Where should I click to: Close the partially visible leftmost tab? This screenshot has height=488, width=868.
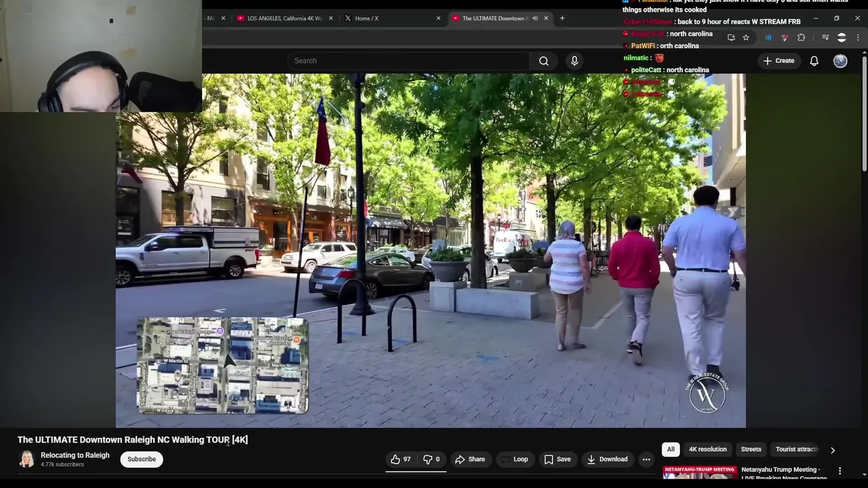[x=223, y=18]
